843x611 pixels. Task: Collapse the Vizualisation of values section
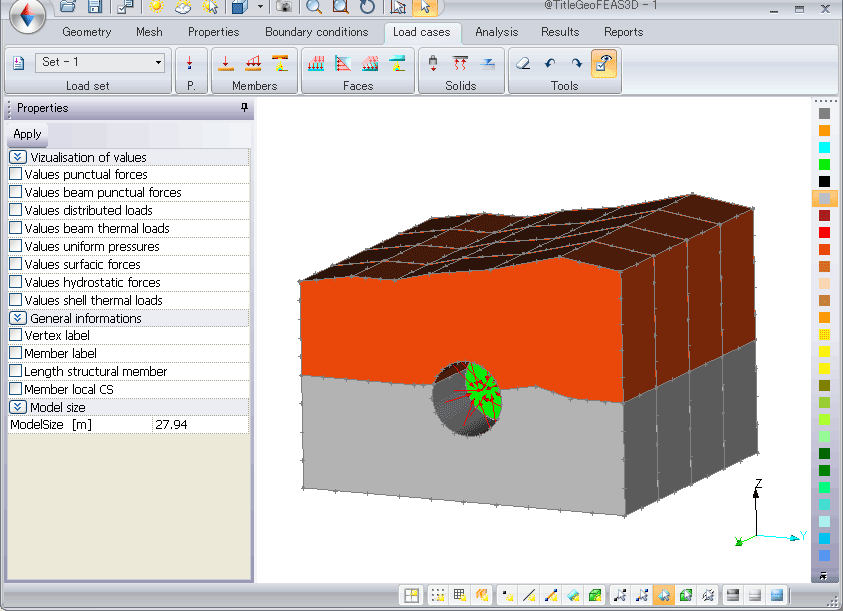click(x=18, y=157)
